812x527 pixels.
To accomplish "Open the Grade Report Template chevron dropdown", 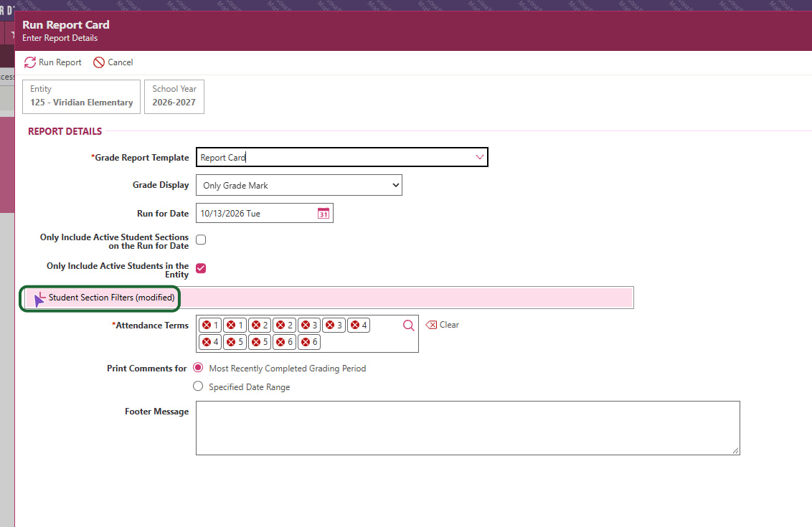I will coord(480,157).
